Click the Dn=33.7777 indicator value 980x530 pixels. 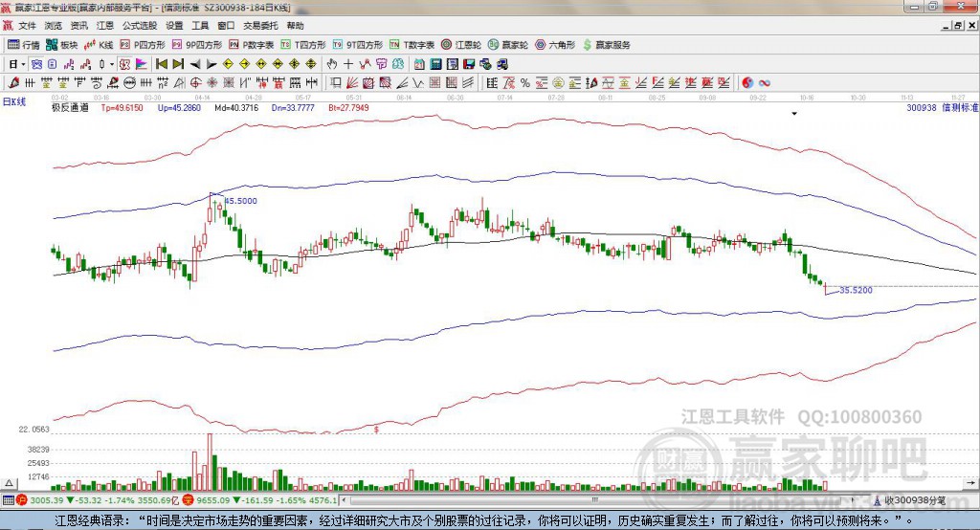click(293, 107)
